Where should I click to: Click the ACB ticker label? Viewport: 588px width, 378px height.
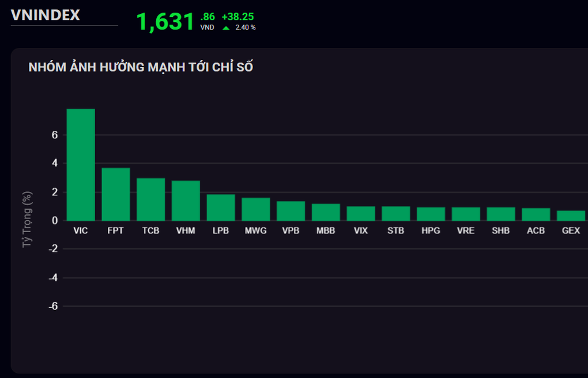click(535, 230)
